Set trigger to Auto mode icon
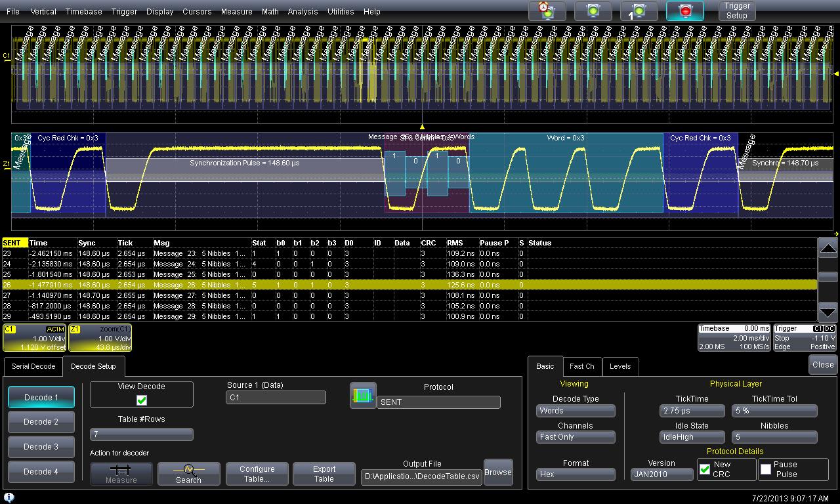This screenshot has height=504, width=840. click(x=547, y=11)
